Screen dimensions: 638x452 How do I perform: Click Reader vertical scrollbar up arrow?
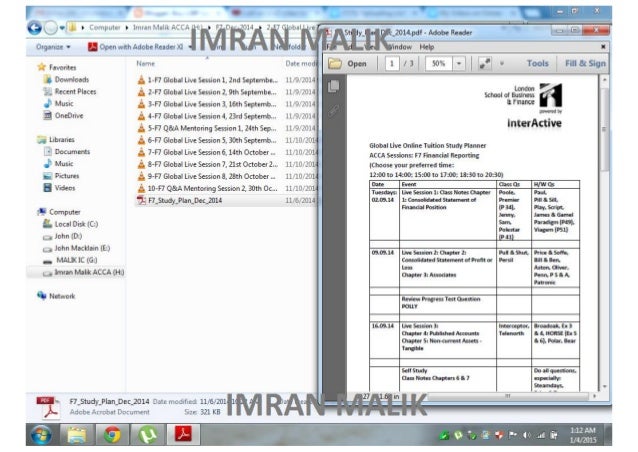pyautogui.click(x=605, y=80)
